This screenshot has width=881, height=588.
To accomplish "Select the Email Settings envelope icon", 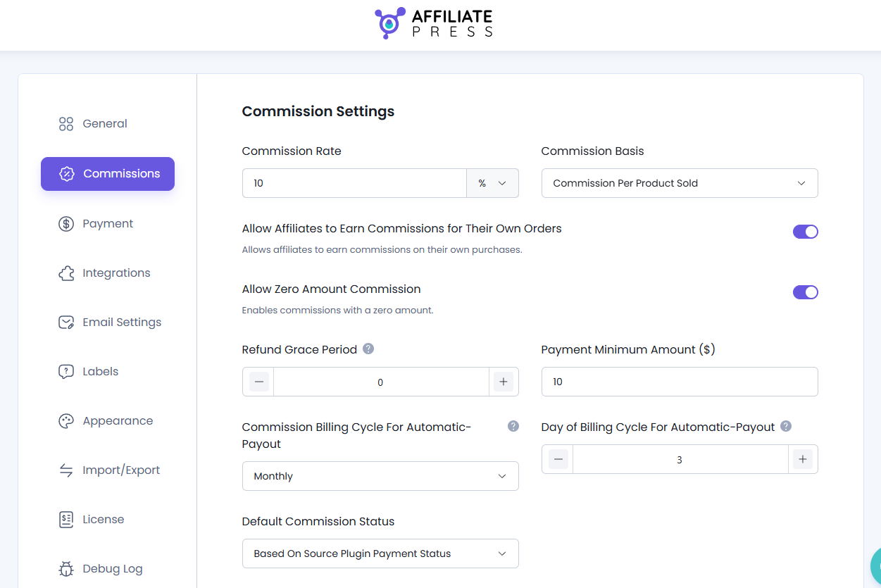I will (65, 322).
